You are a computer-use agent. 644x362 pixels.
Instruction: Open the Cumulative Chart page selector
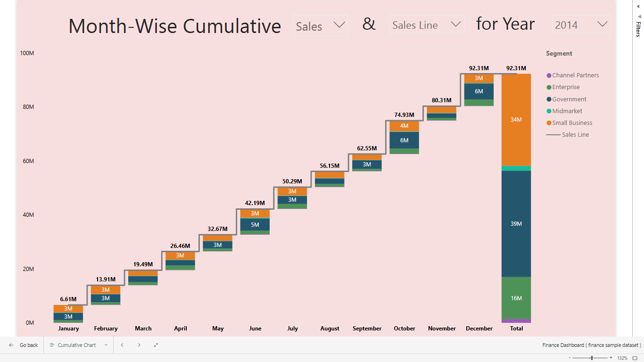(78, 345)
